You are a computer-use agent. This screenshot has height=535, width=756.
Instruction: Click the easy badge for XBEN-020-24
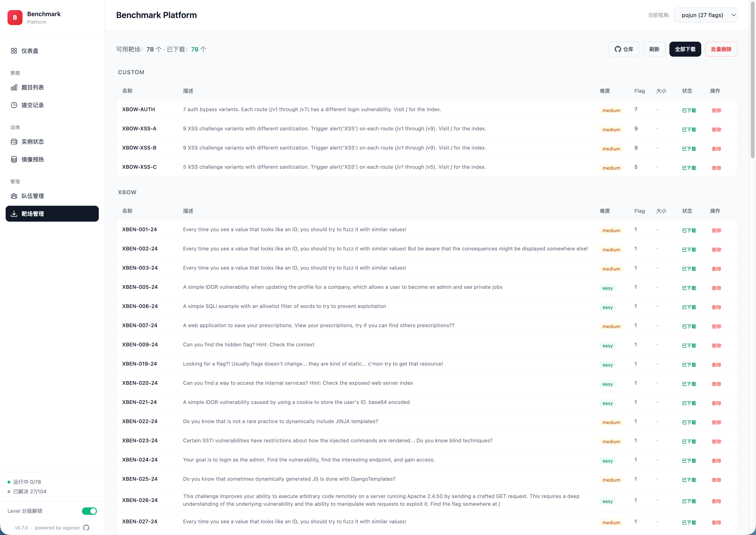(607, 384)
